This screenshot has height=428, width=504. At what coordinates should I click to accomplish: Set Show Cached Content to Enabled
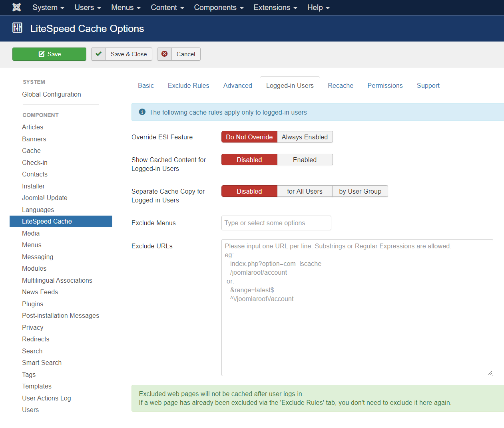pos(305,160)
